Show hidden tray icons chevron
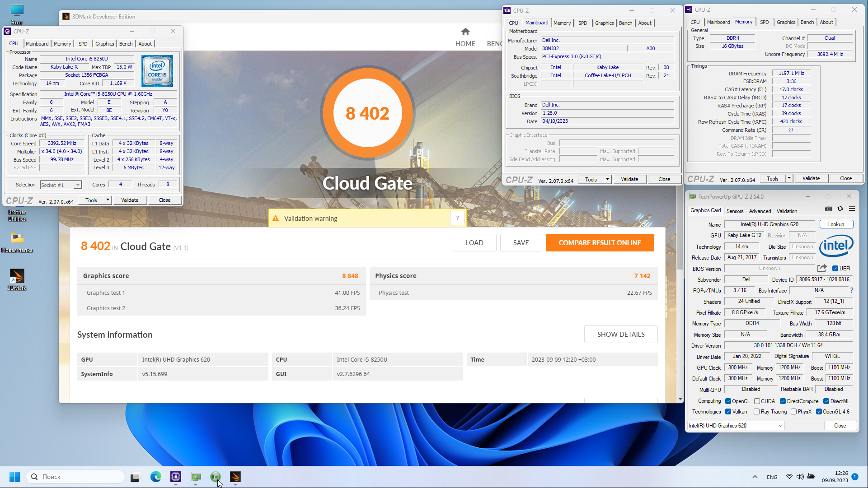This screenshot has height=488, width=868. point(755,477)
